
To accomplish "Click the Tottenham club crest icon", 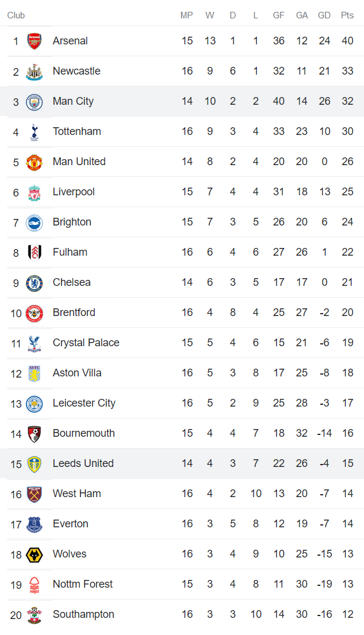I will 34,132.
